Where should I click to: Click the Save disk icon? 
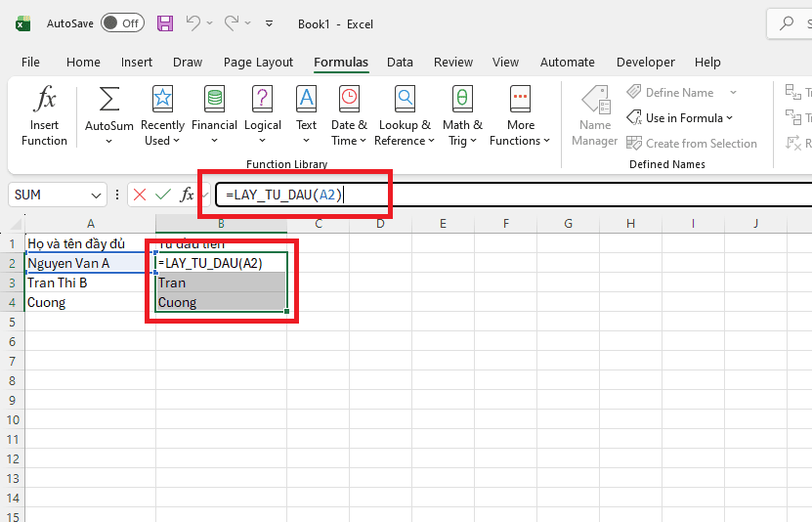[165, 23]
